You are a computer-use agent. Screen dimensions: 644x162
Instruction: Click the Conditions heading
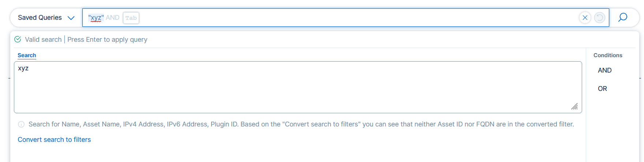point(607,55)
